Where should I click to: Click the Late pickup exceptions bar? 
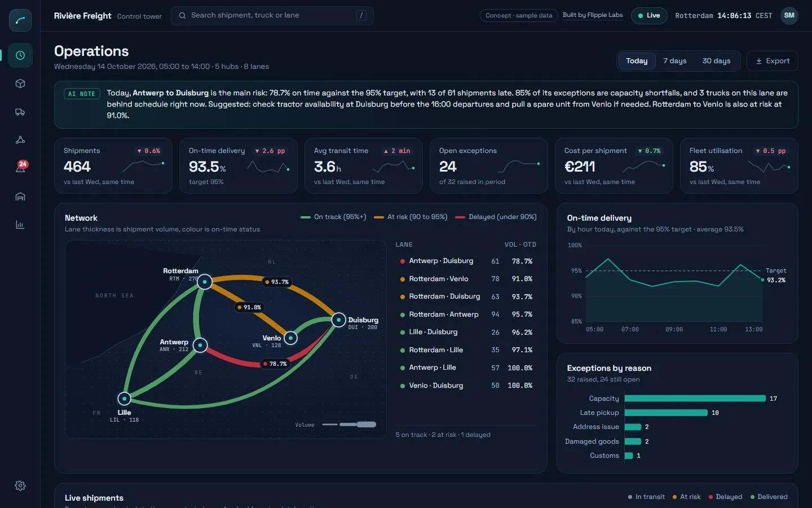(x=666, y=413)
